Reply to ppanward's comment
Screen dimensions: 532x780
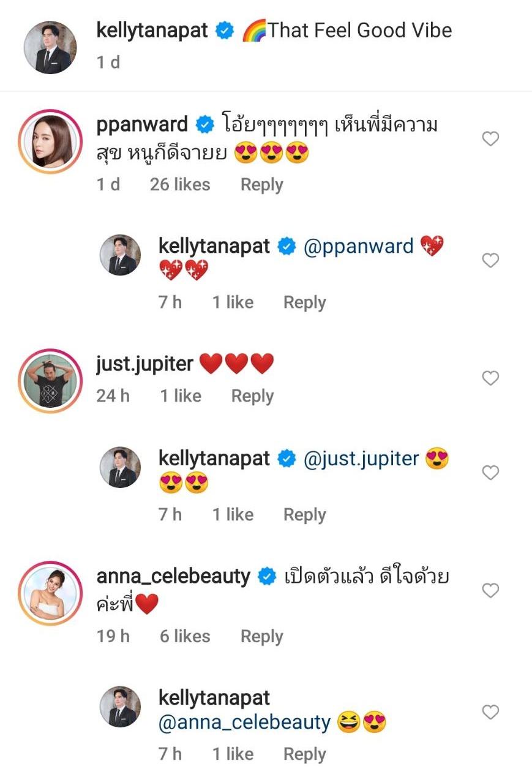click(x=261, y=185)
